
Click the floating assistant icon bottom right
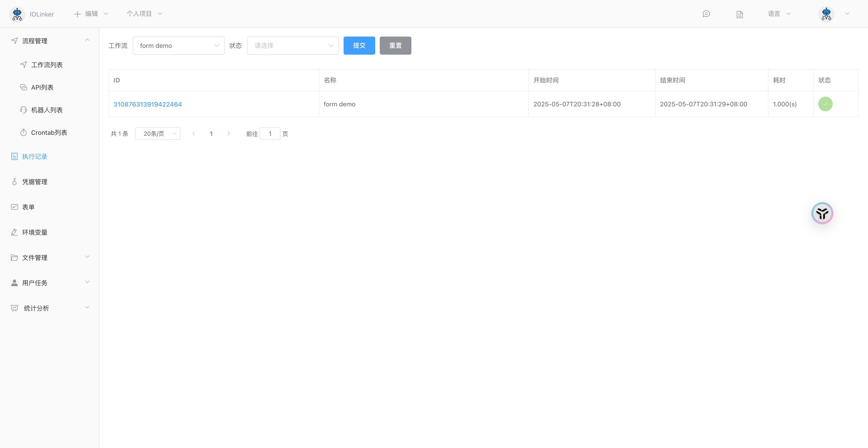(822, 213)
